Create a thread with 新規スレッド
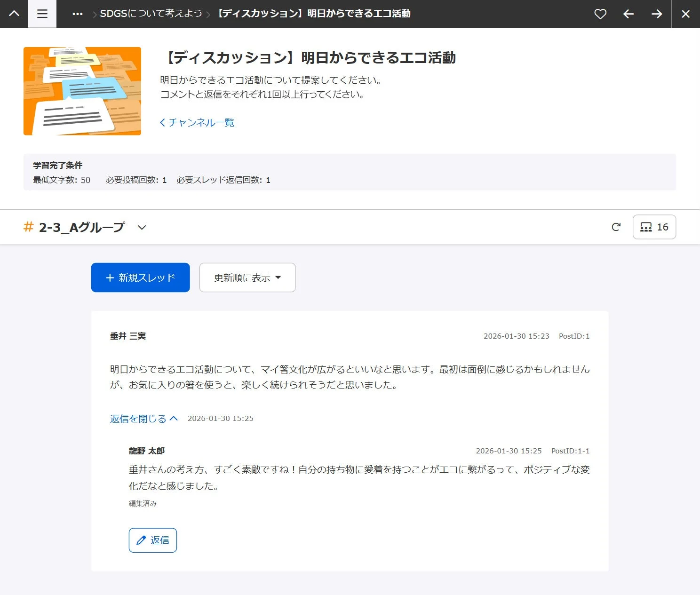 (140, 278)
